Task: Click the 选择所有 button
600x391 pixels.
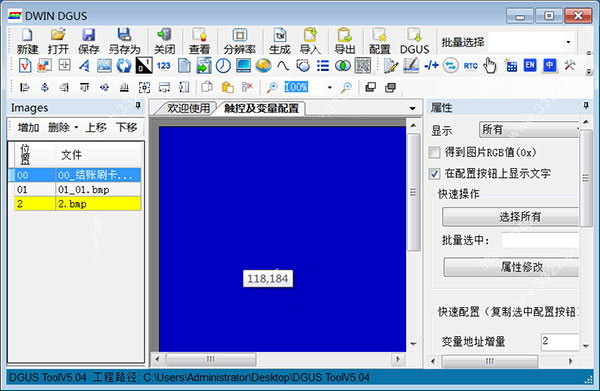Action: click(511, 217)
